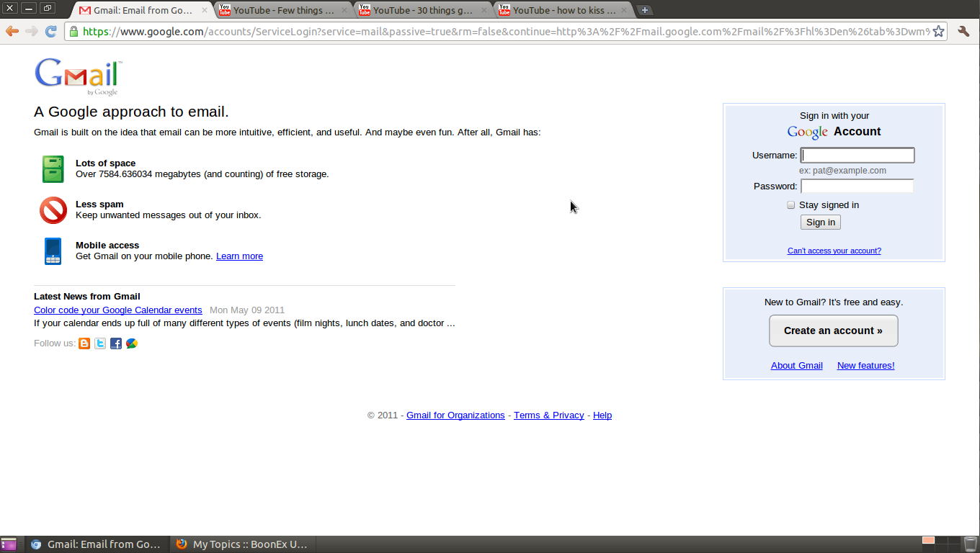Open the New features! link
This screenshot has height=553, width=980.
(866, 366)
